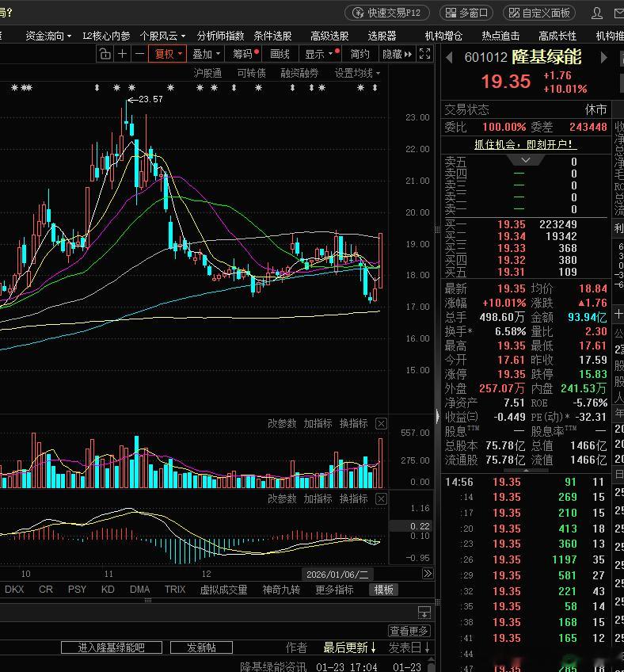Toggle the 画线 drawing tools
The image size is (624, 672).
[280, 54]
